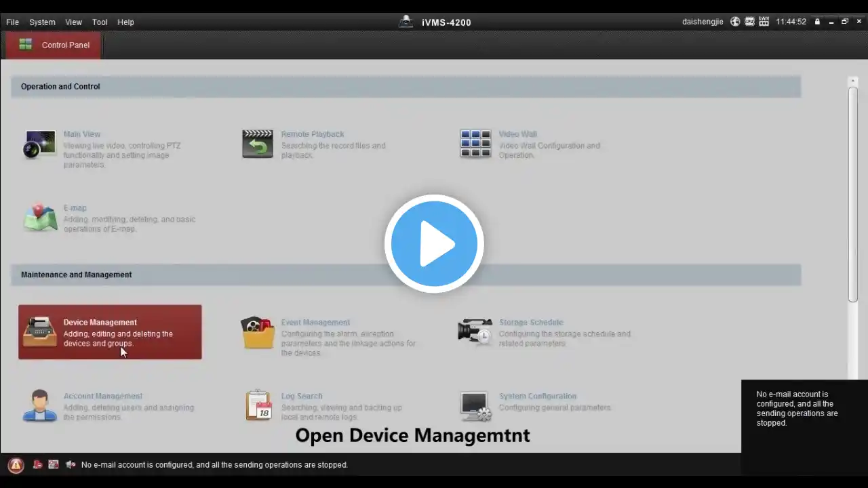Click the globe network status icon
The image size is (868, 488).
[x=735, y=22]
